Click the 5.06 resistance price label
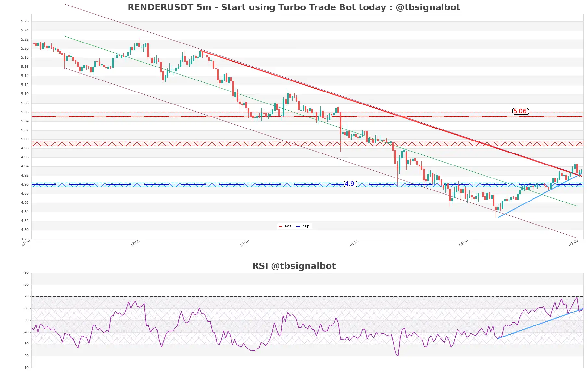Viewport: 588px width, 392px height. (520, 111)
